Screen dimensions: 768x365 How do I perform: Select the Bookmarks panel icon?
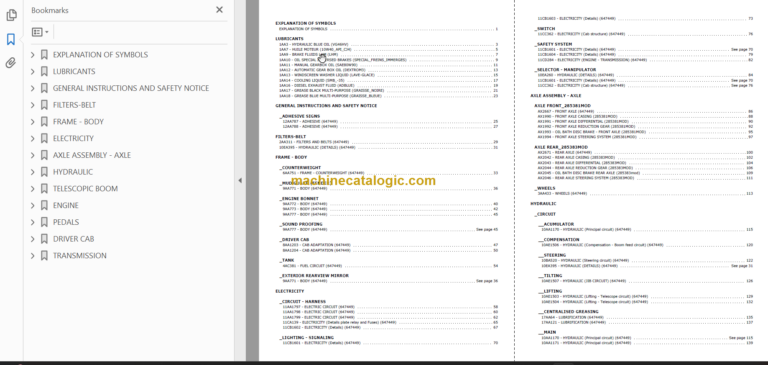[x=11, y=39]
